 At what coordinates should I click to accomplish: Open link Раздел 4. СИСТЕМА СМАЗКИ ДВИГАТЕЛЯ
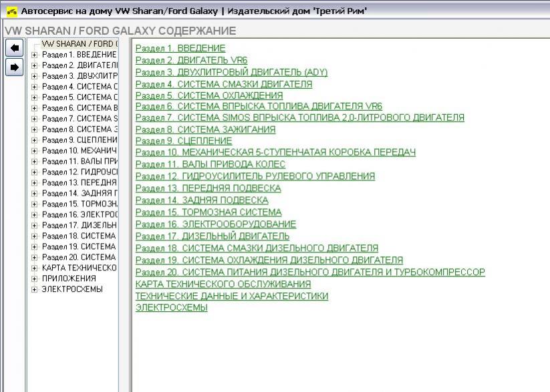[x=224, y=84]
